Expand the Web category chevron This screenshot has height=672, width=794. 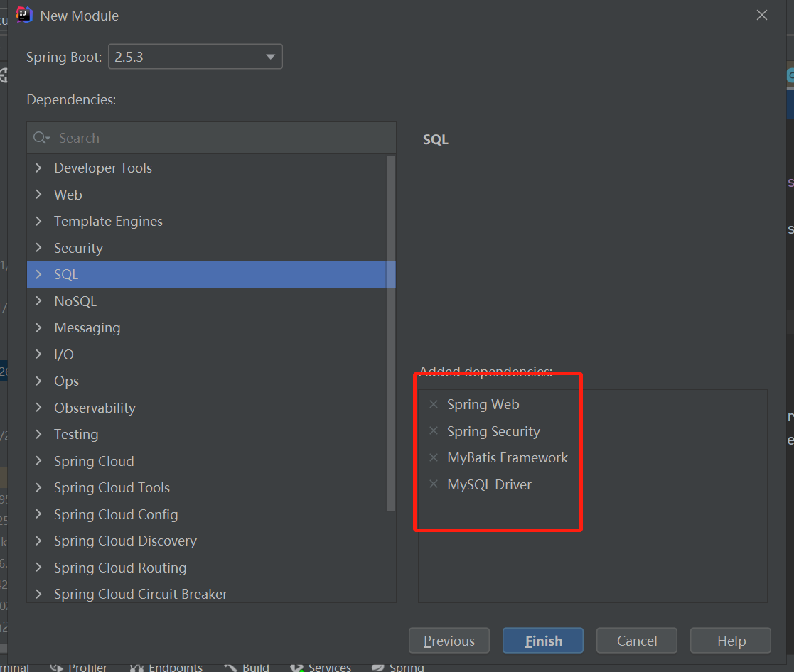(x=38, y=195)
